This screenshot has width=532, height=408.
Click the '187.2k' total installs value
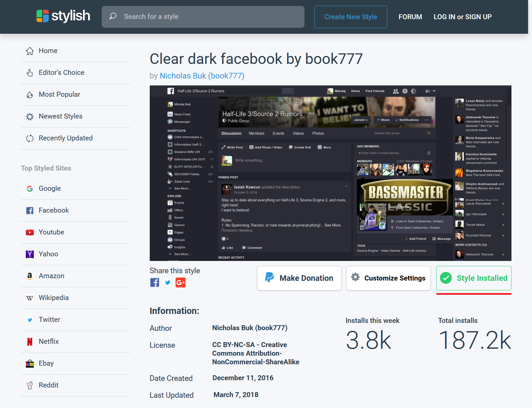point(475,340)
